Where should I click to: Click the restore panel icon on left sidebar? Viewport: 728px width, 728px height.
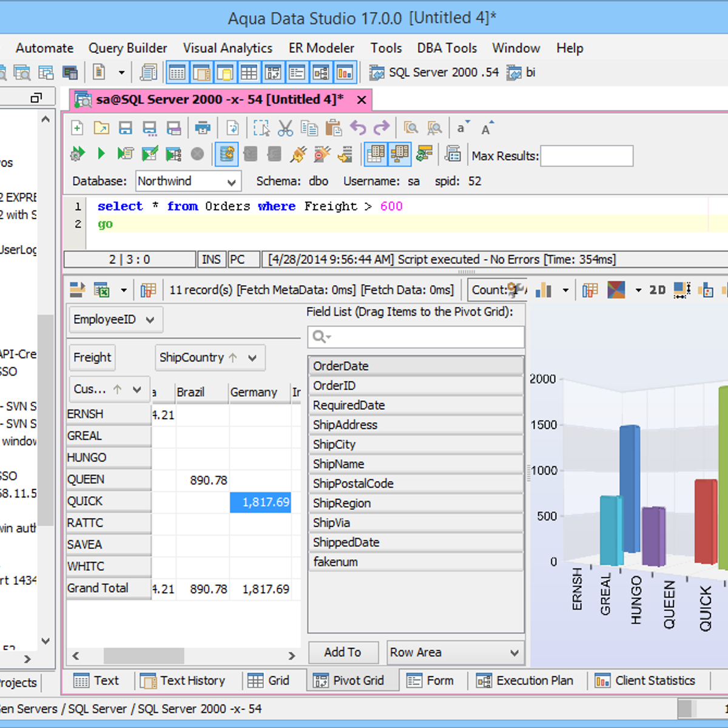36,98
